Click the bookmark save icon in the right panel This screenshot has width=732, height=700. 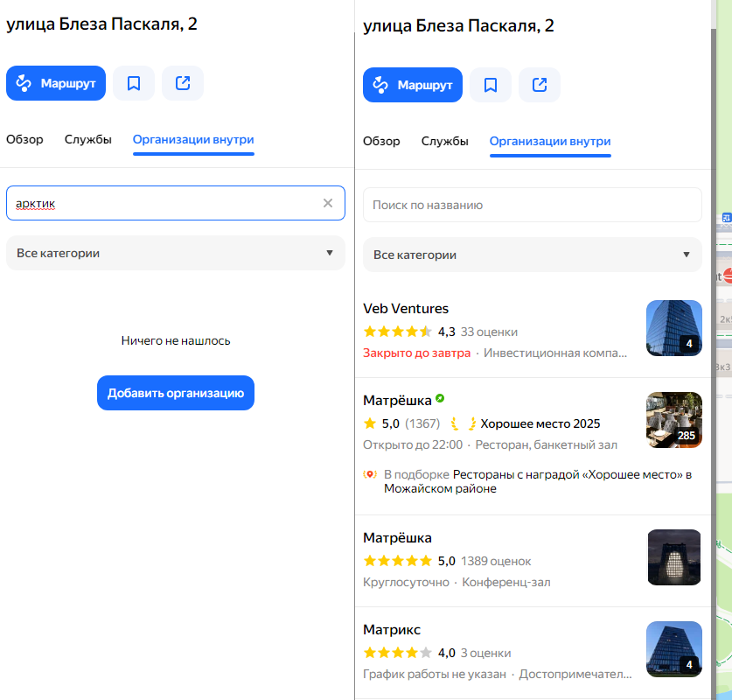[491, 85]
